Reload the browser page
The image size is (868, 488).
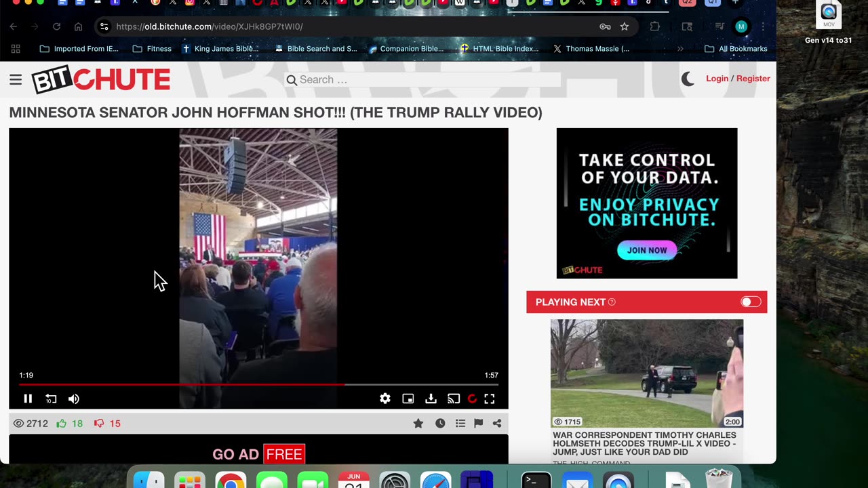pos(56,26)
